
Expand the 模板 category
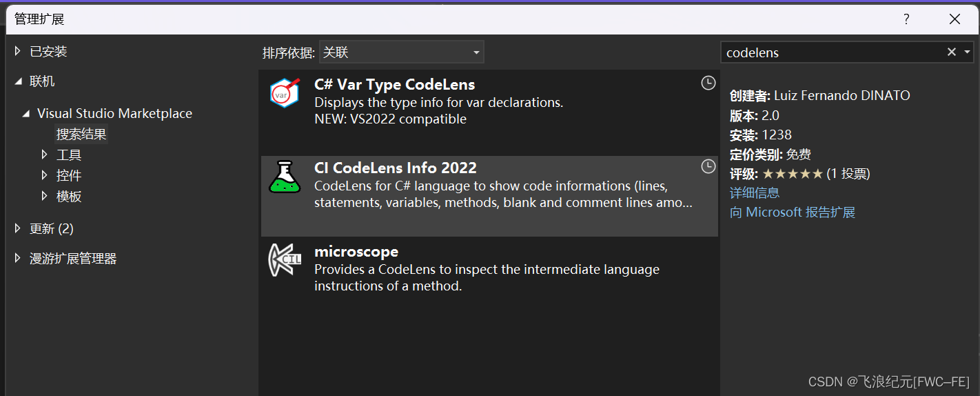pos(45,196)
